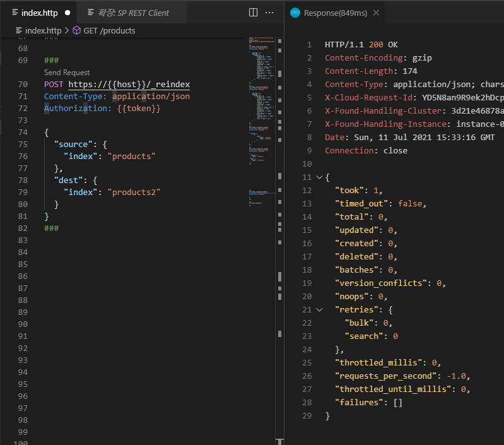Screen dimensions: 504x445
Task: Collapse the "retries" object in response
Action: (319, 310)
